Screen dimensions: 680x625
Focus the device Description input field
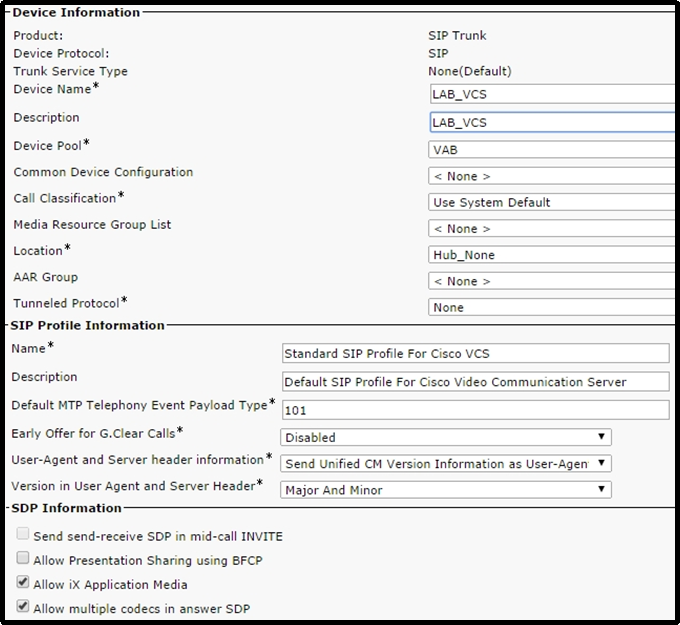[552, 122]
